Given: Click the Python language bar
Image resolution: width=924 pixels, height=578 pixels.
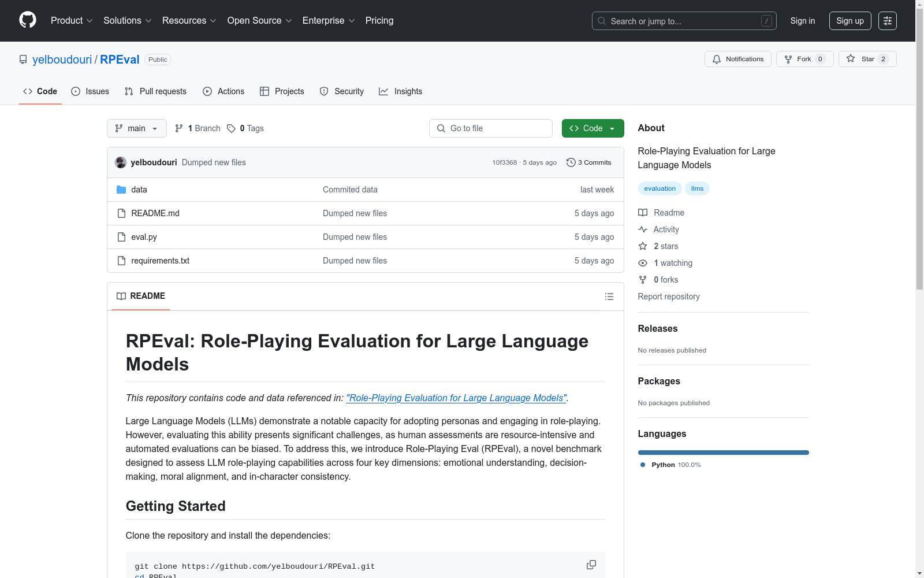Looking at the screenshot, I should 723,453.
